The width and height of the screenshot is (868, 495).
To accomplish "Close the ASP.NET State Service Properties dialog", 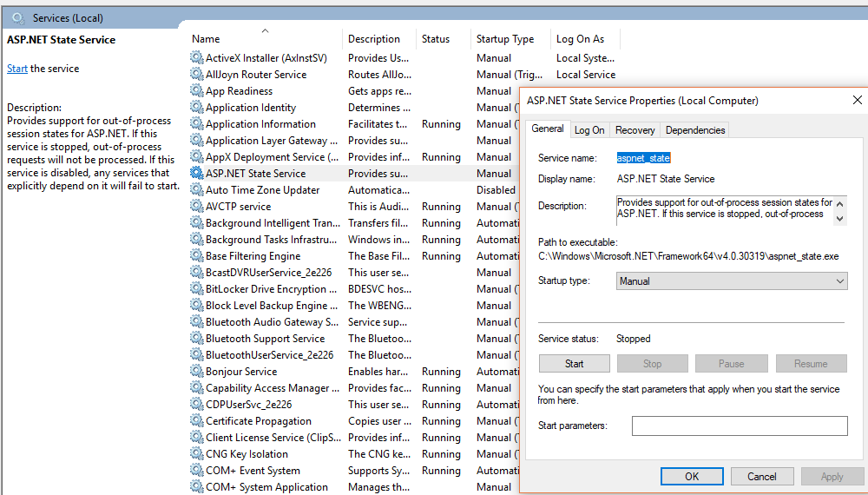I will [858, 100].
